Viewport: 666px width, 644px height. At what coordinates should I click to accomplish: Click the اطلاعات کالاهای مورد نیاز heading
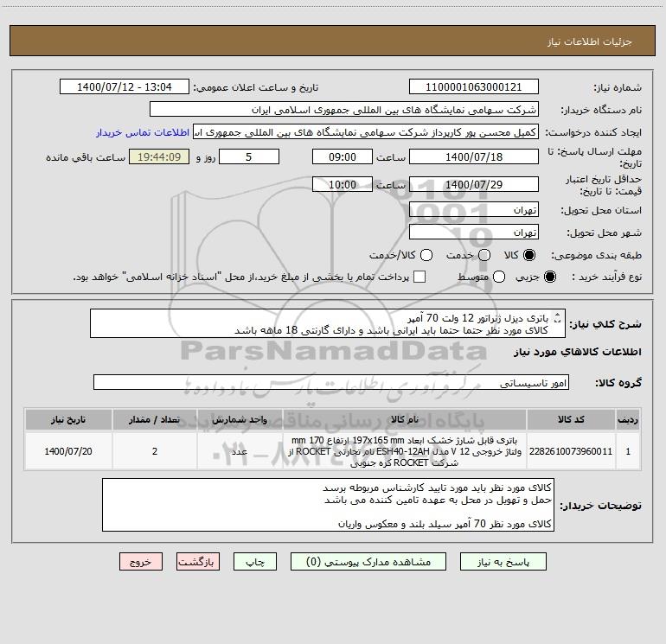pos(577,352)
